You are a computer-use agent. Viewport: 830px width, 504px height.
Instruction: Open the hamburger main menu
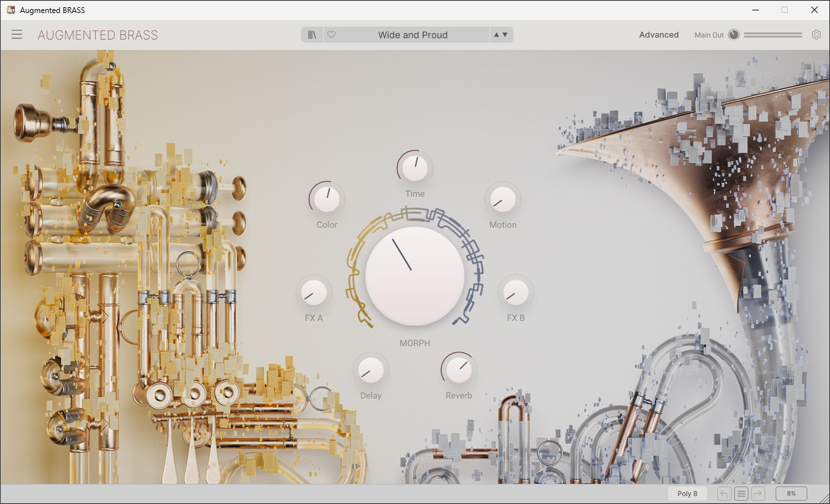(x=17, y=35)
